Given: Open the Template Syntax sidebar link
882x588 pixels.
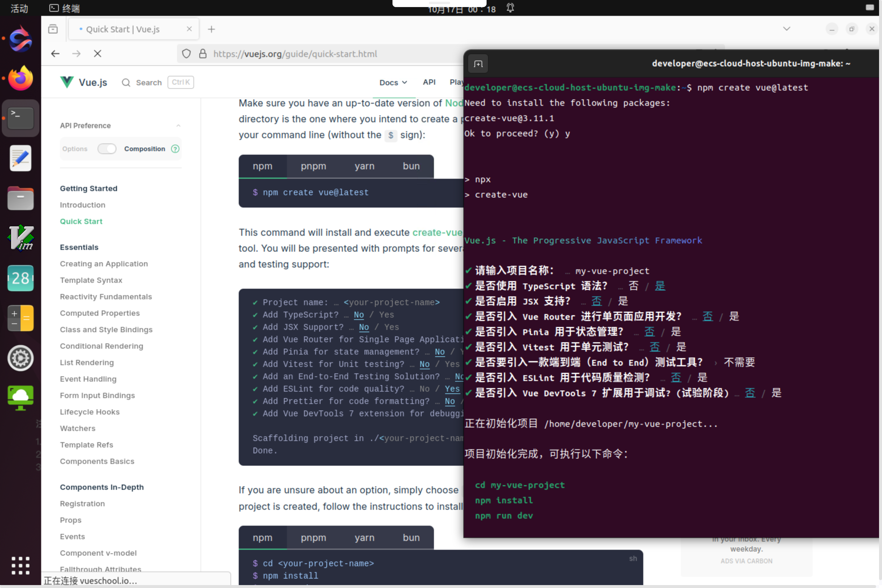Looking at the screenshot, I should (91, 280).
